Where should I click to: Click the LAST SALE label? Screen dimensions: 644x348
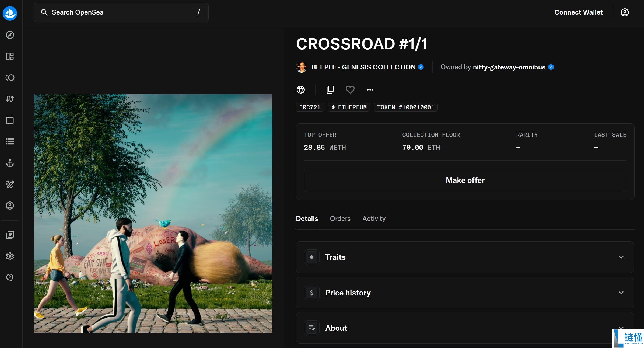610,135
